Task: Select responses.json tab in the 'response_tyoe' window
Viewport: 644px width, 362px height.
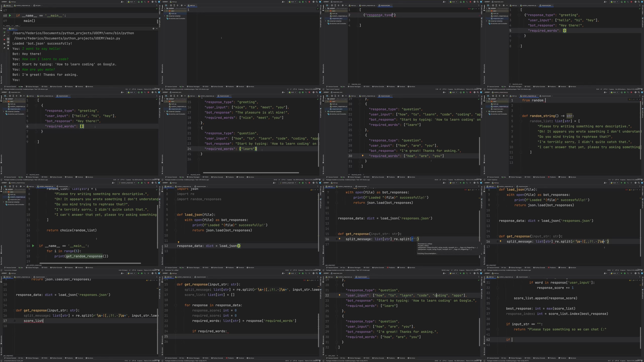Action: point(385,5)
